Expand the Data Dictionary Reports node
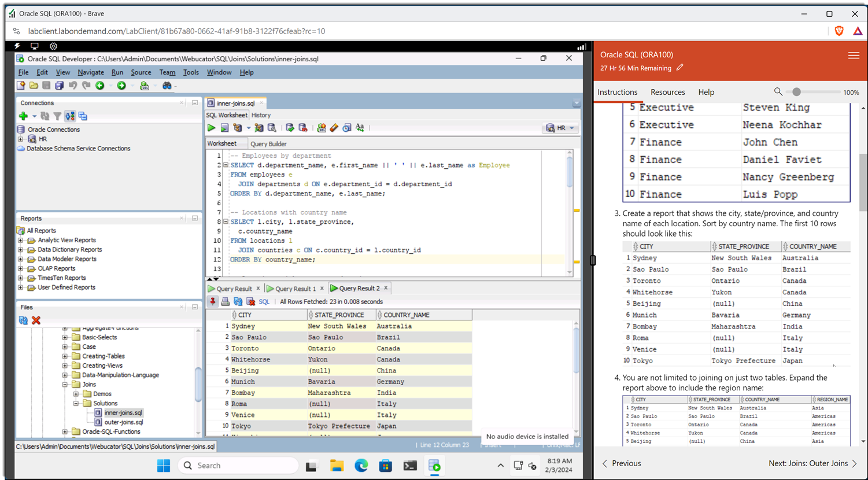This screenshot has width=868, height=480. [x=21, y=249]
